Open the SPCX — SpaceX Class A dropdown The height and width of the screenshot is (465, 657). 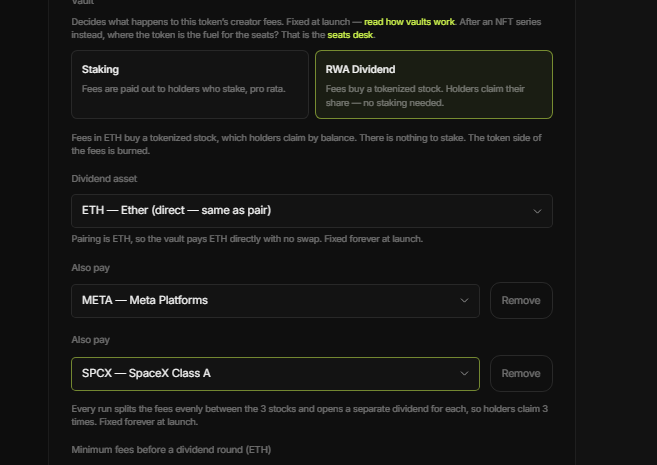click(x=275, y=374)
